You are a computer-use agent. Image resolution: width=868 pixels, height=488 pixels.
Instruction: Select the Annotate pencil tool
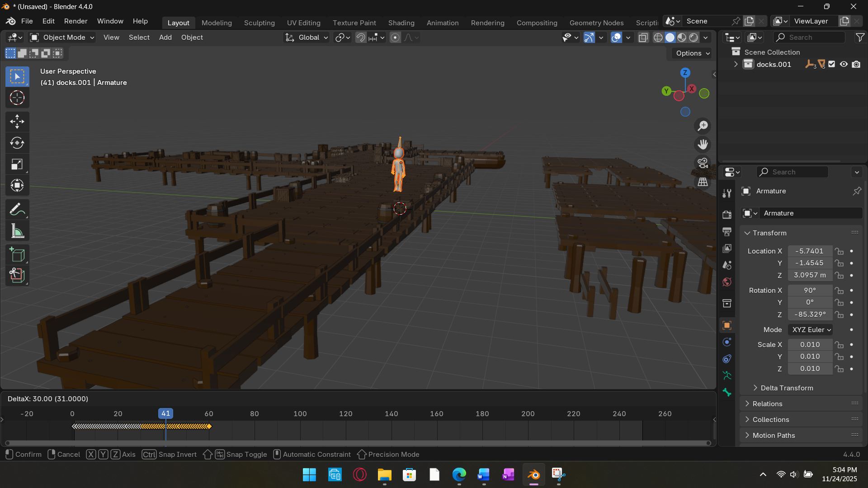[x=17, y=209]
